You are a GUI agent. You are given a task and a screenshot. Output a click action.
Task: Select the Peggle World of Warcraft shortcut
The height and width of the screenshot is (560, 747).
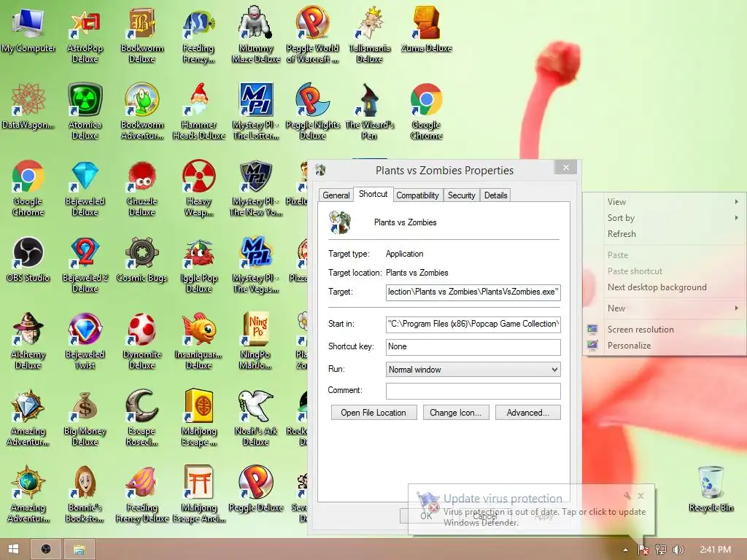tap(312, 36)
